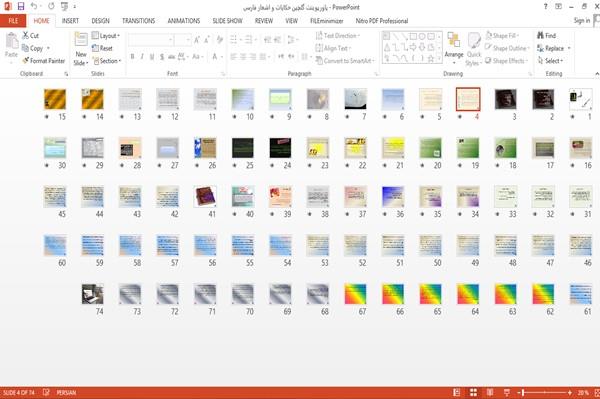Click the zoom slider handle
The image size is (600, 399).
click(523, 392)
